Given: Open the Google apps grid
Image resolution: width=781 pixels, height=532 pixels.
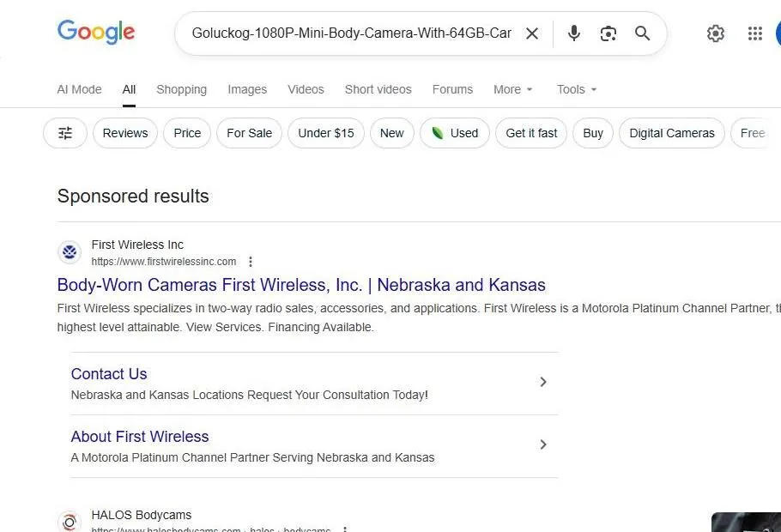Looking at the screenshot, I should [x=754, y=33].
